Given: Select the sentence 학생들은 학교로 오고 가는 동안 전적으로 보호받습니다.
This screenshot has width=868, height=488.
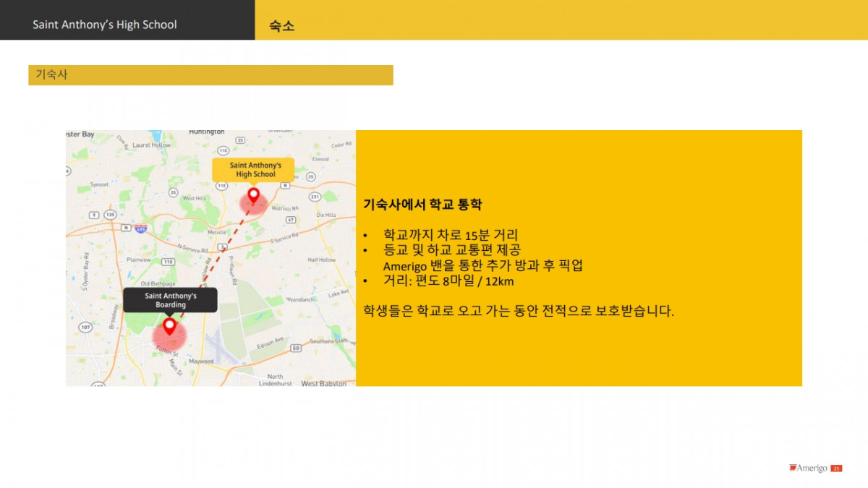Looking at the screenshot, I should [x=519, y=312].
